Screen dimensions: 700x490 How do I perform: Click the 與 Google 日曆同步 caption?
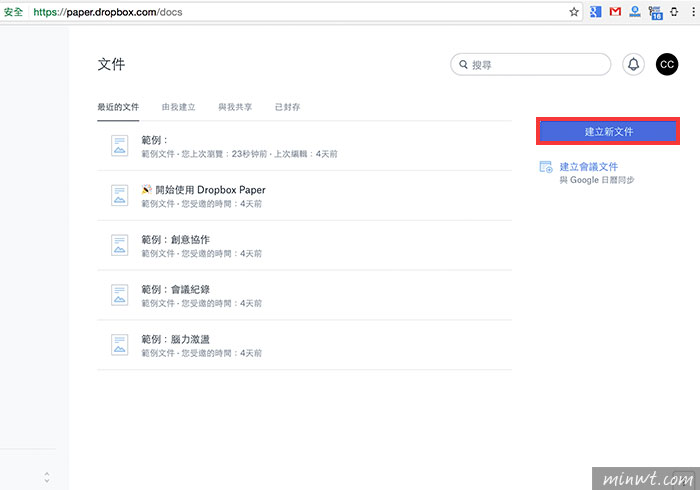597,180
